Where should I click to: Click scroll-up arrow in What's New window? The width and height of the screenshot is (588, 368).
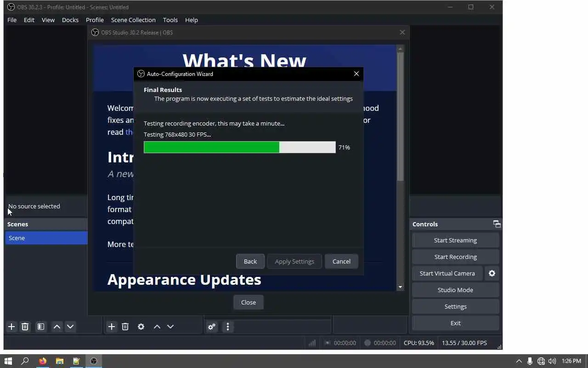[x=400, y=48]
